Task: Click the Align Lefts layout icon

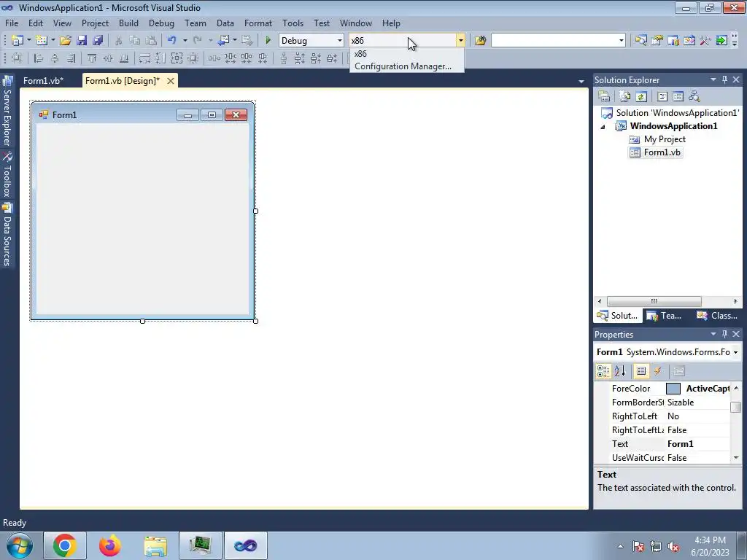Action: (x=39, y=58)
